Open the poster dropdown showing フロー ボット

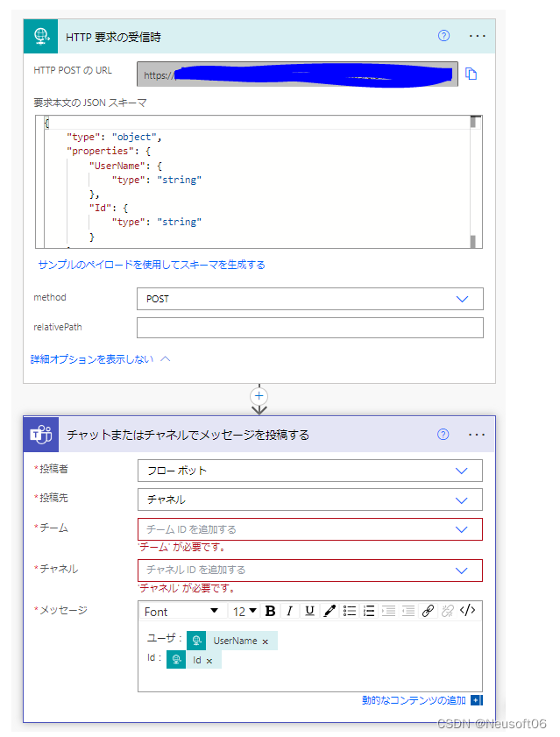tap(310, 471)
